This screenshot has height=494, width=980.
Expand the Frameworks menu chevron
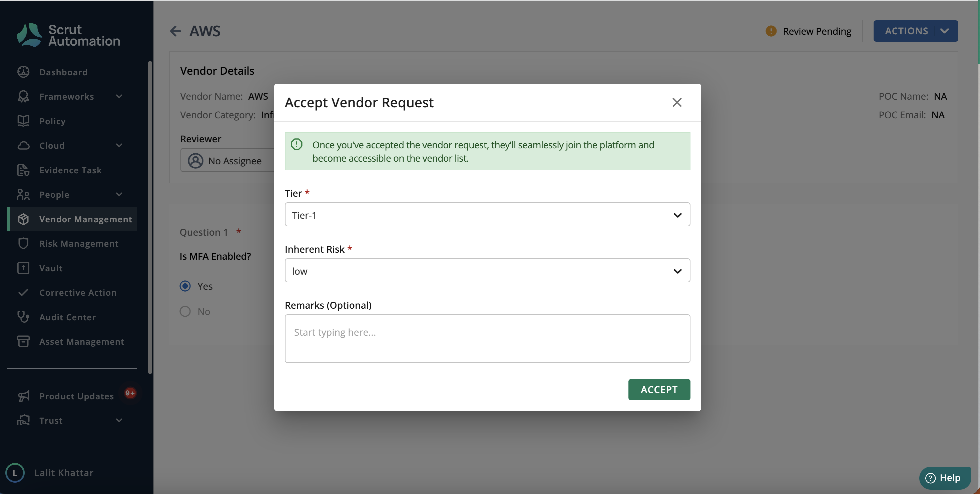tap(119, 97)
